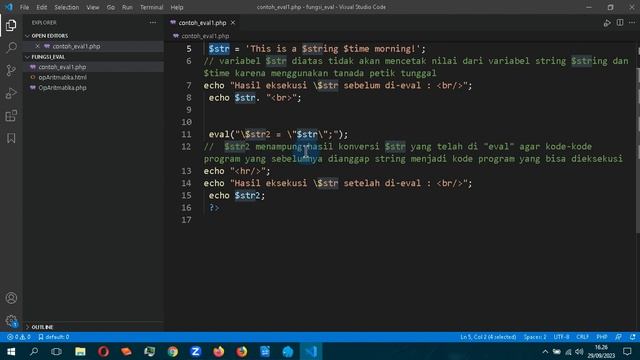The width and height of the screenshot is (640, 360).
Task: Open the Manage gear icon
Action: tap(11, 320)
